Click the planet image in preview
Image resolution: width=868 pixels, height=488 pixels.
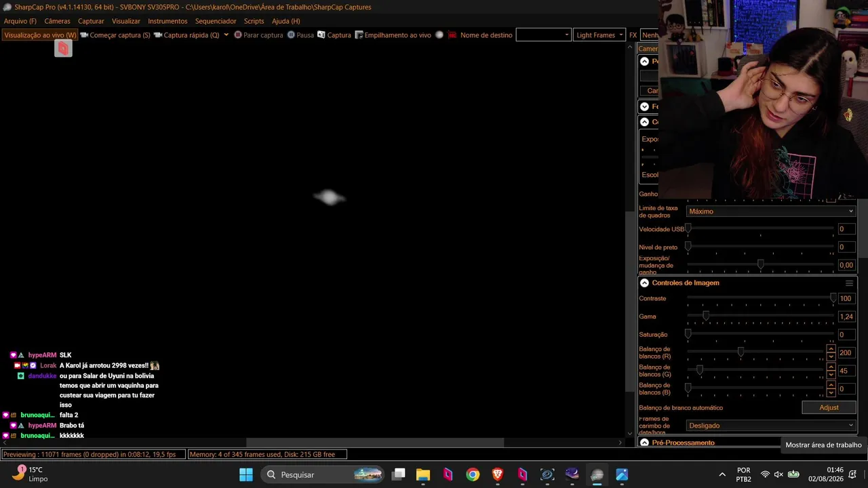coord(330,197)
